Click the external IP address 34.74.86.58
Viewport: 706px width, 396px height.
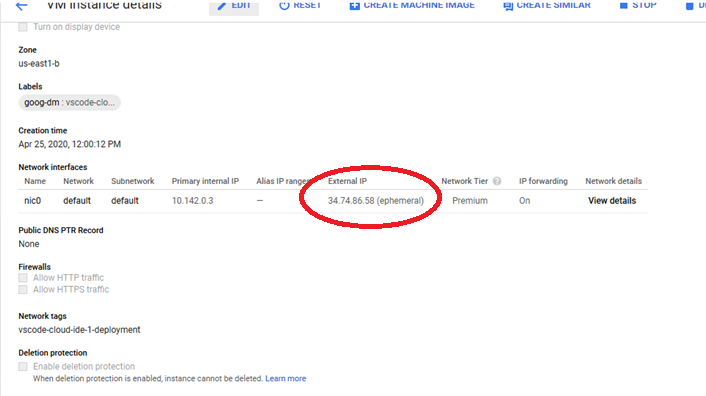pos(351,201)
